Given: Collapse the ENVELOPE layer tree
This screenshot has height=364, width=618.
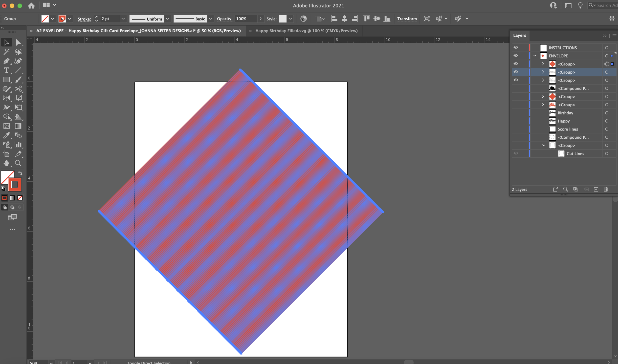Looking at the screenshot, I should [x=535, y=56].
